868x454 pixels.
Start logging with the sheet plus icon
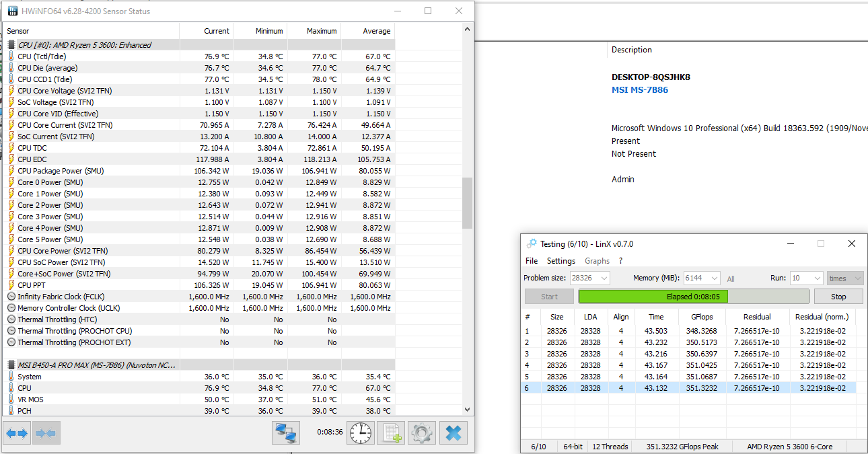(391, 433)
